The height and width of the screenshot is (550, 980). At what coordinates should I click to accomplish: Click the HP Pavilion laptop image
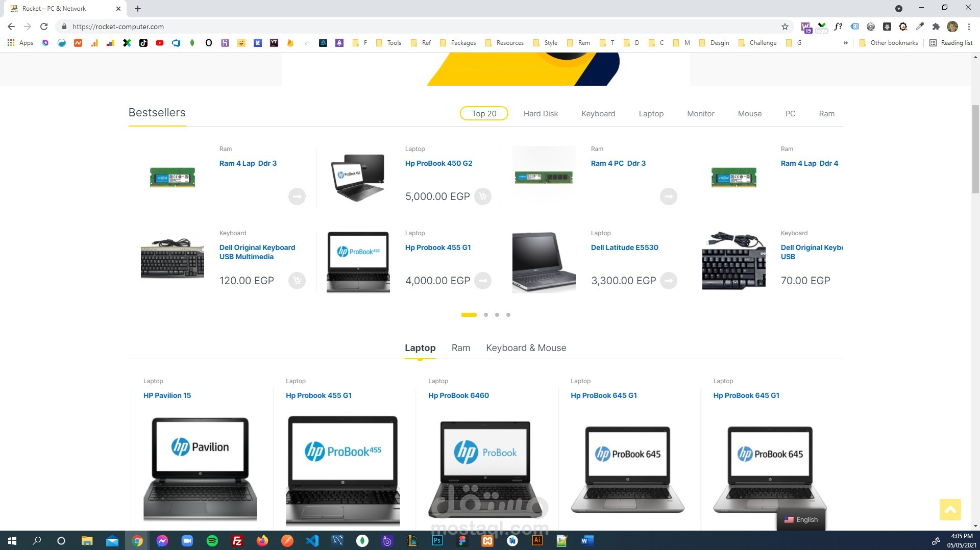(200, 468)
